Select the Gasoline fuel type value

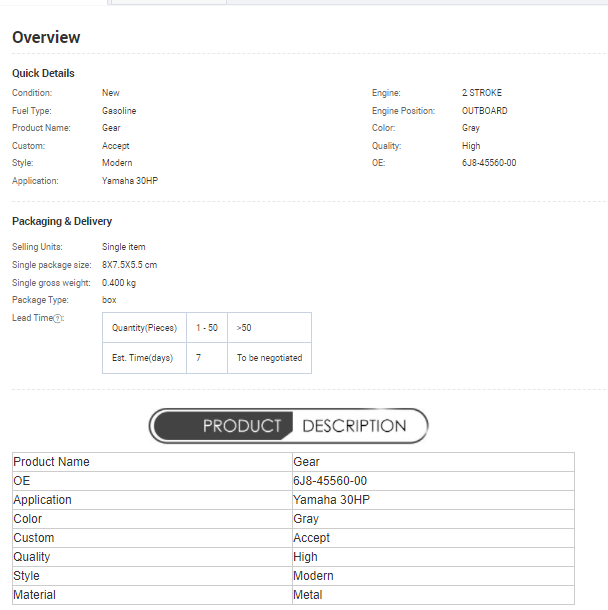[x=119, y=111]
